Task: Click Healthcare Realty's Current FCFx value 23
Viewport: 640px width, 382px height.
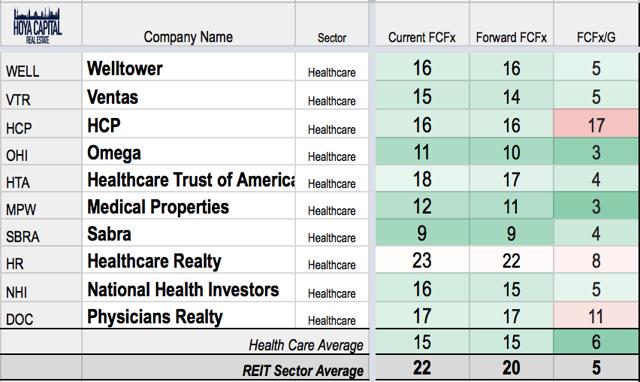Action: (x=422, y=260)
